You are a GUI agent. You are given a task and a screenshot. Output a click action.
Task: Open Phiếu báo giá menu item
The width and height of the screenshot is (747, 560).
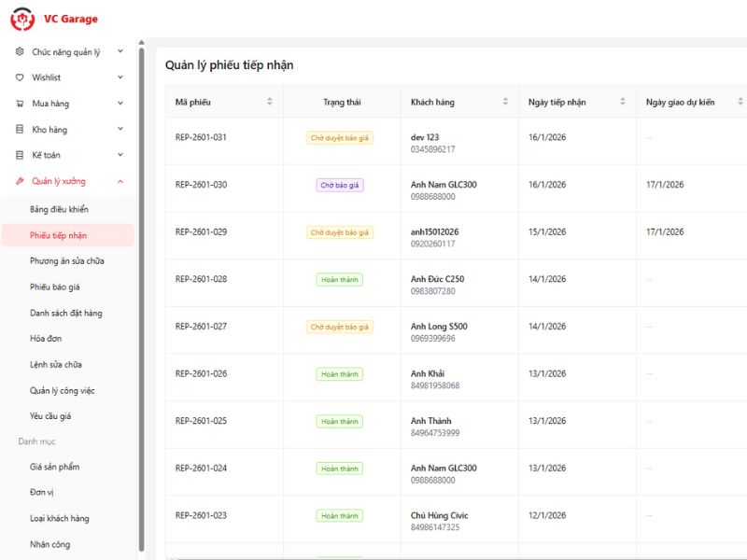55,287
